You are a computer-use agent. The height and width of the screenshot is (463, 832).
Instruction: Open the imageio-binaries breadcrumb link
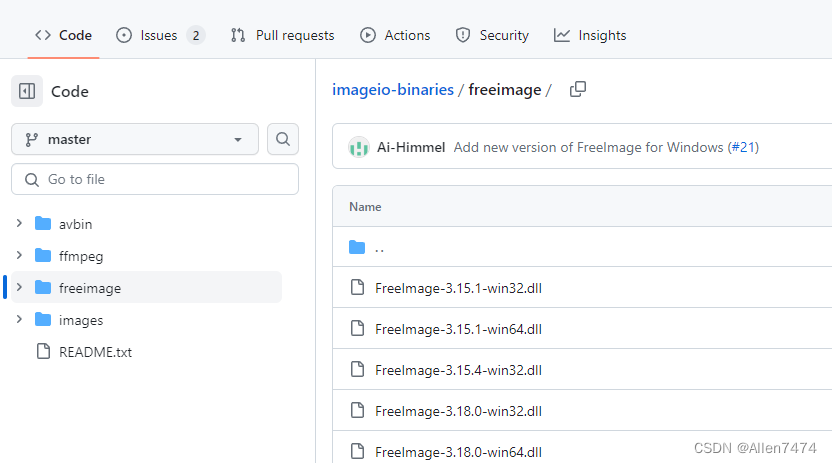[393, 90]
